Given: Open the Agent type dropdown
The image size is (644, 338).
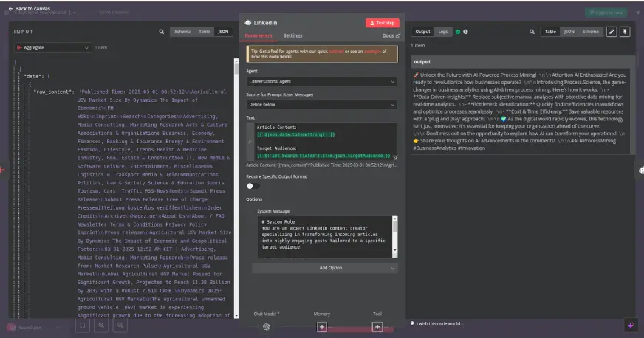Looking at the screenshot, I should [x=321, y=81].
